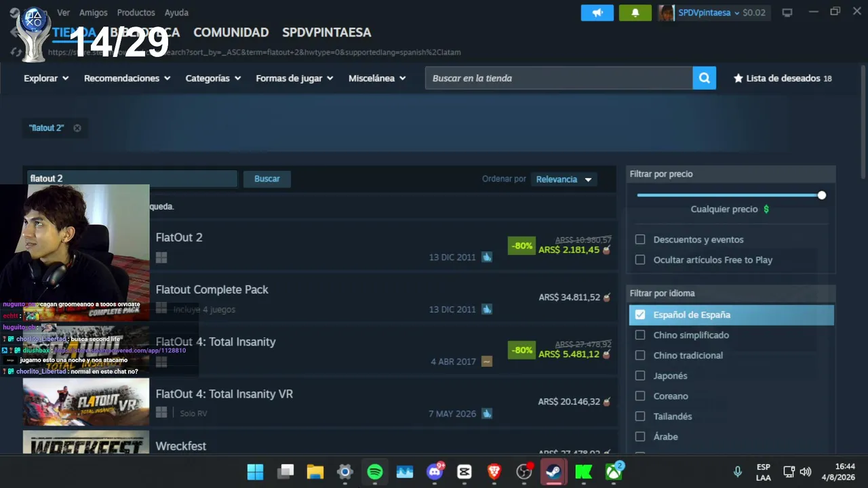Check the Coreano language filter
The image size is (868, 488).
click(x=640, y=396)
